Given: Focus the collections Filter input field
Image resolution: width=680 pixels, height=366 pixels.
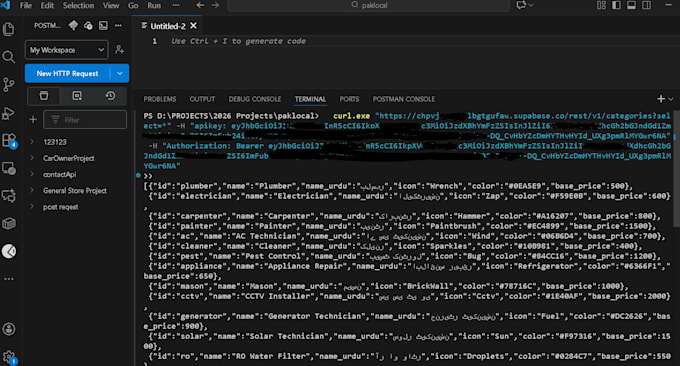Looking at the screenshot, I should click(85, 120).
